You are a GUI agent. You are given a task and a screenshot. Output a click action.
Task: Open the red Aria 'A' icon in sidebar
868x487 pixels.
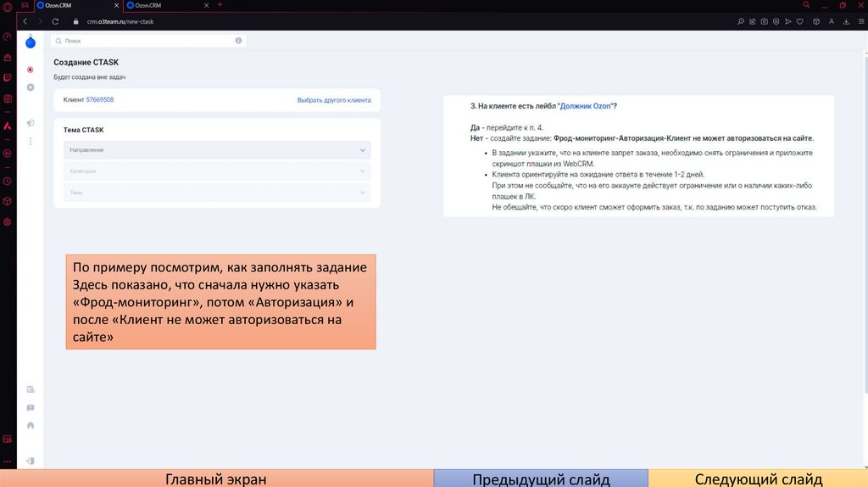(7, 126)
